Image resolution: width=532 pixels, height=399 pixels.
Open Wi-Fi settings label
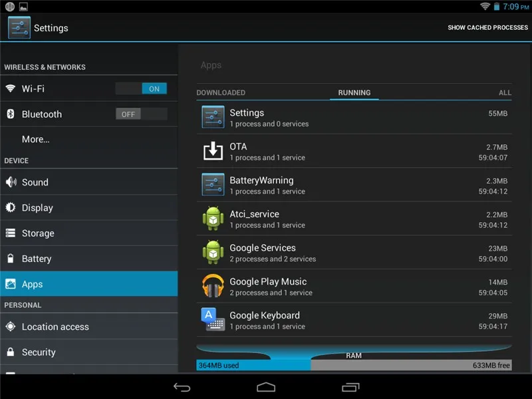click(x=33, y=88)
